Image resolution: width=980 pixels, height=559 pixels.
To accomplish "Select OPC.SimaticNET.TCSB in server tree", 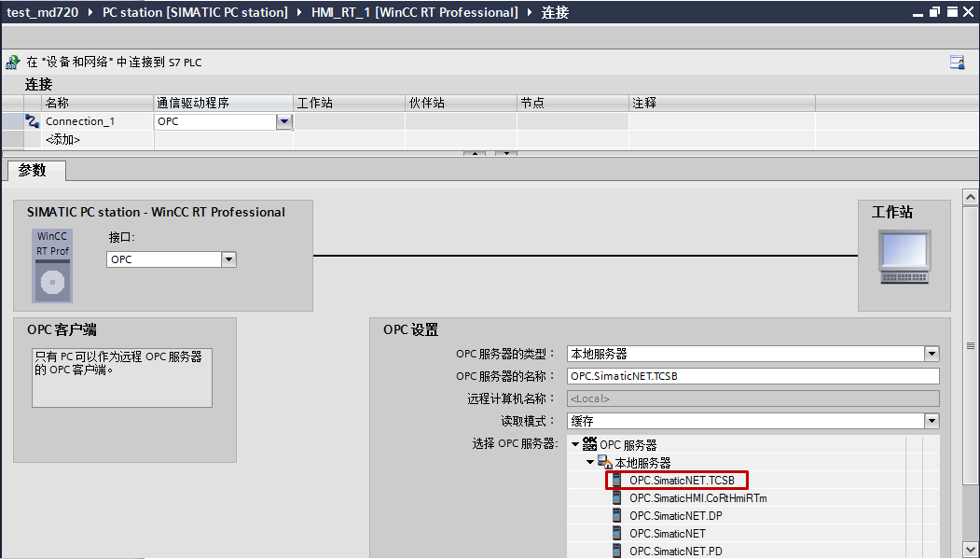I will [682, 481].
